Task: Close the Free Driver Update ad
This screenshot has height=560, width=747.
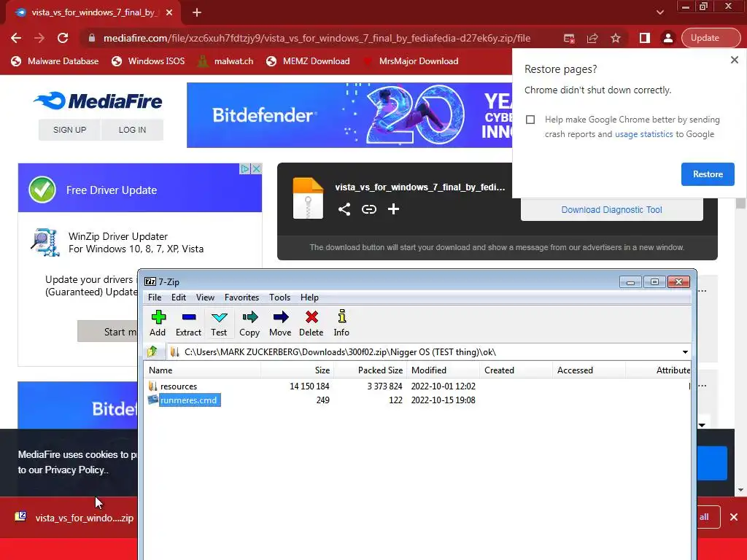Action: pos(256,168)
